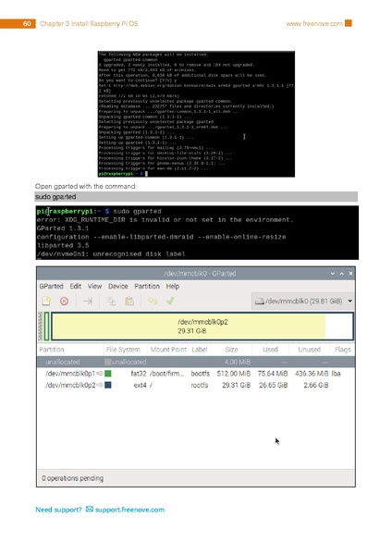The height and width of the screenshot is (555, 392).
Task: Click the Unused column header
Action: tap(309, 350)
